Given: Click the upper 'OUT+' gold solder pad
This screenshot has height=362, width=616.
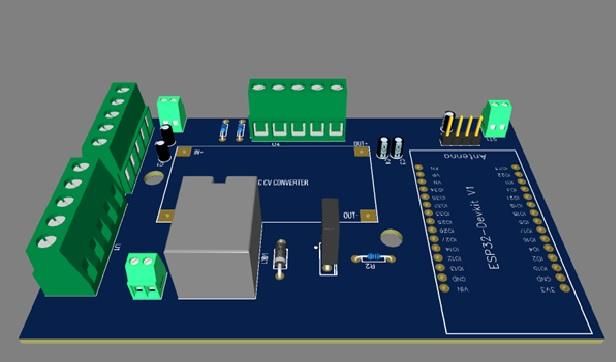Looking at the screenshot, I should [360, 152].
